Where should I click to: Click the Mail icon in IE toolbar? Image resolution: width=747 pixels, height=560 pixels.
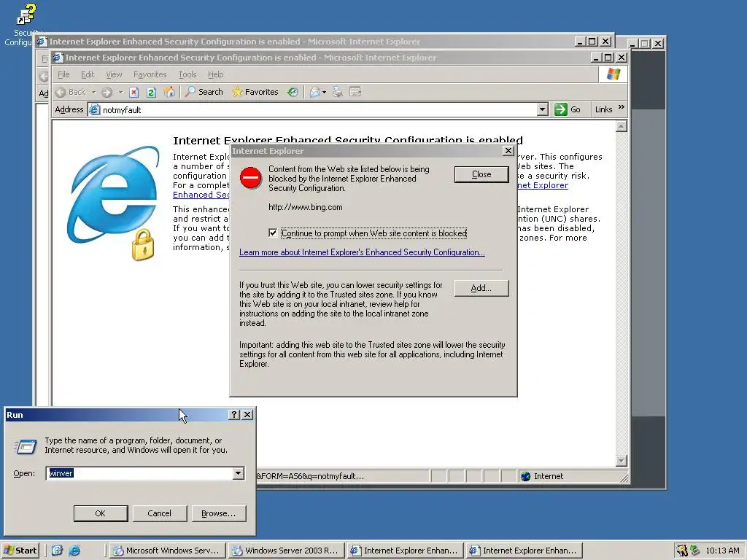tap(314, 93)
